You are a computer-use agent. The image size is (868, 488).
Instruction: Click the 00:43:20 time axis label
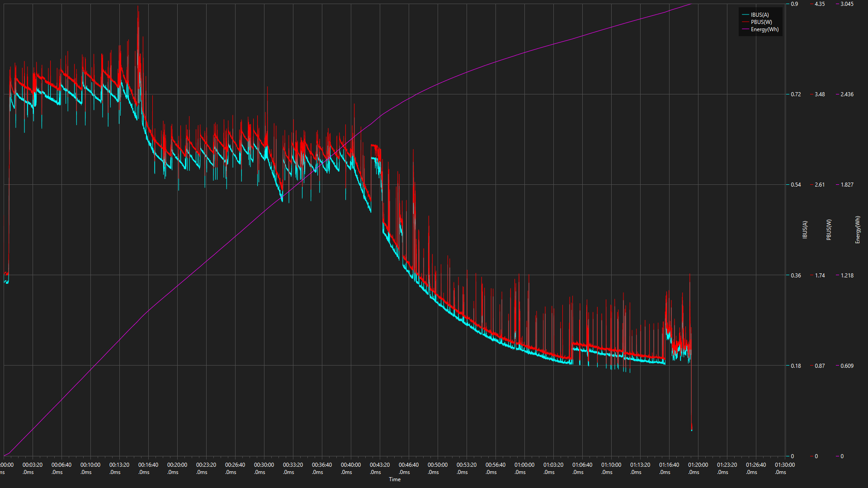(x=379, y=465)
